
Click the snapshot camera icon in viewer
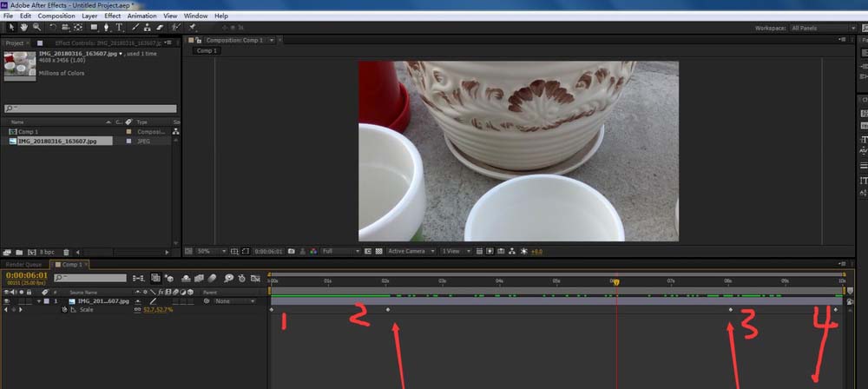[292, 251]
